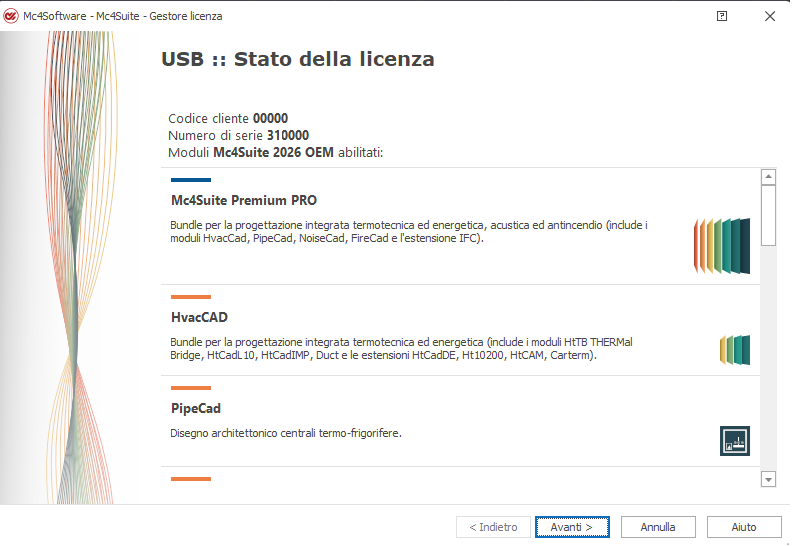Screen dimensions: 792x546
Task: Close the Gestore licenza window
Action: 770,16
